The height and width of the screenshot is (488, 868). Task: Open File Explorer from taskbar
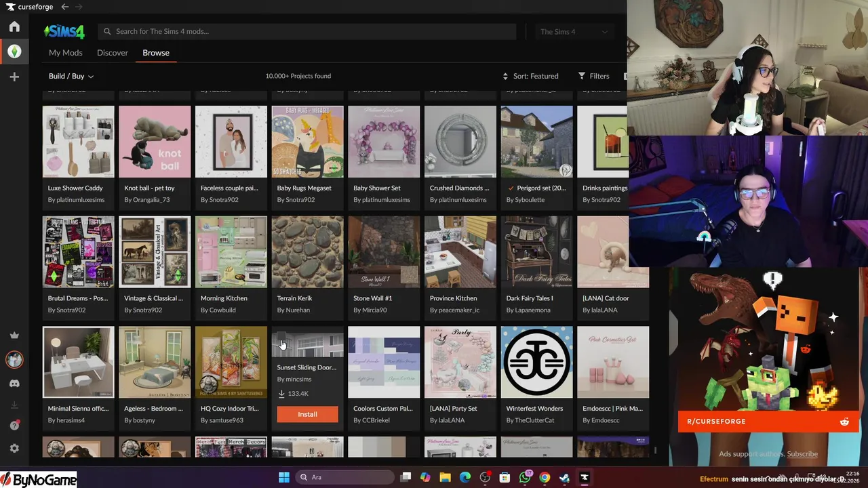pos(446,477)
